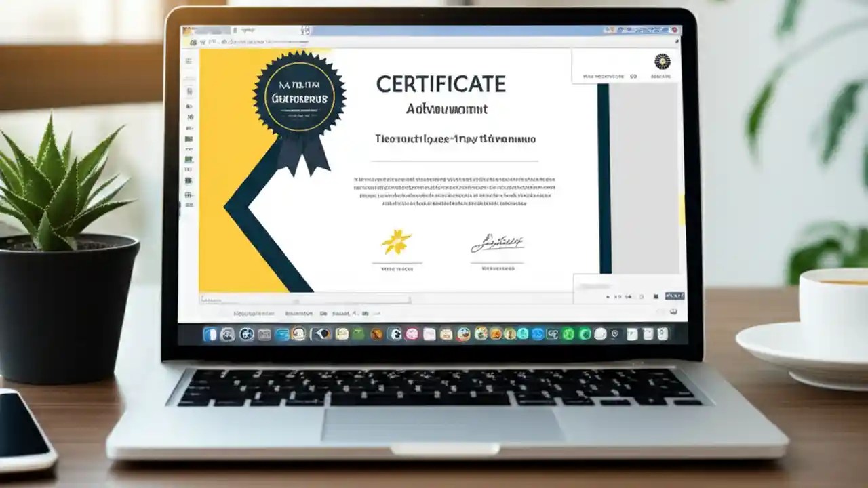Click the circular profile icon at top right
Screen dimensions: 868x488
point(663,62)
